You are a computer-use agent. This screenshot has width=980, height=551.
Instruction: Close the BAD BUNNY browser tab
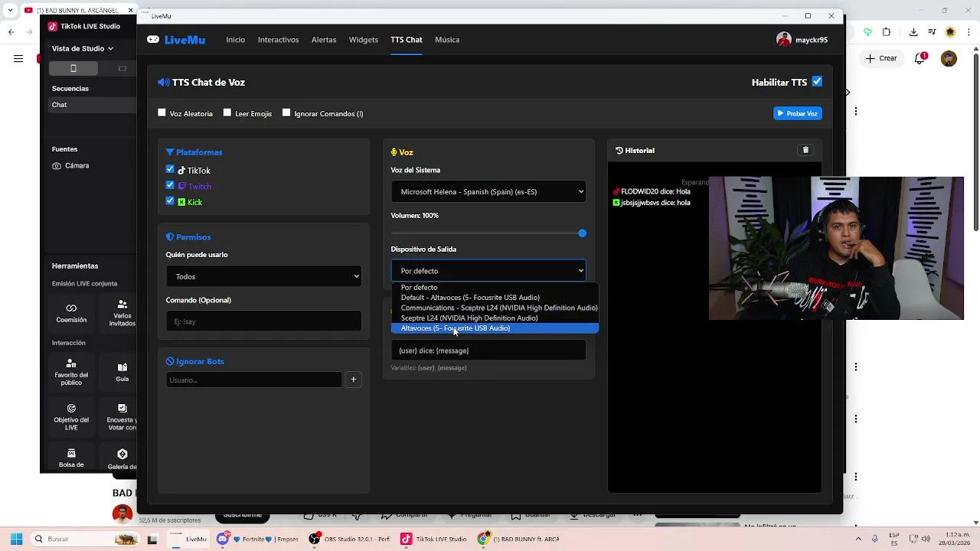point(130,10)
